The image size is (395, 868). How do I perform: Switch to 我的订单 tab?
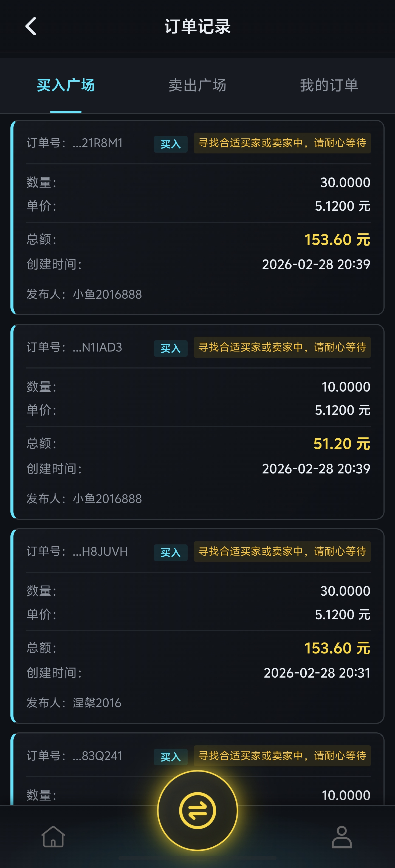tap(329, 85)
